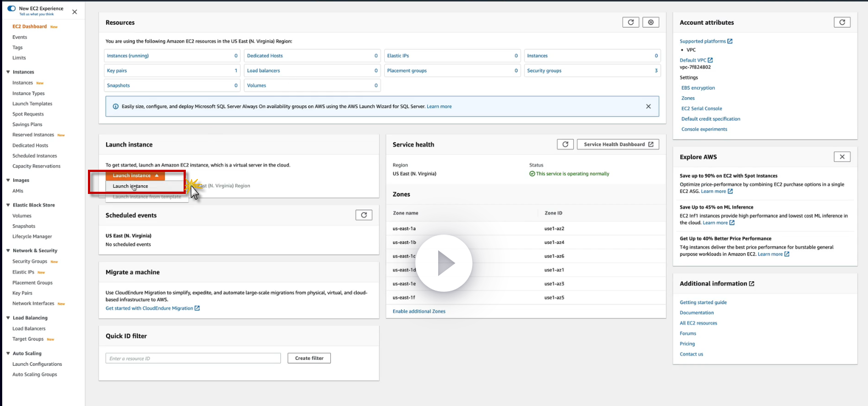Close the Explore AWS panel
The image size is (868, 406).
(x=842, y=157)
